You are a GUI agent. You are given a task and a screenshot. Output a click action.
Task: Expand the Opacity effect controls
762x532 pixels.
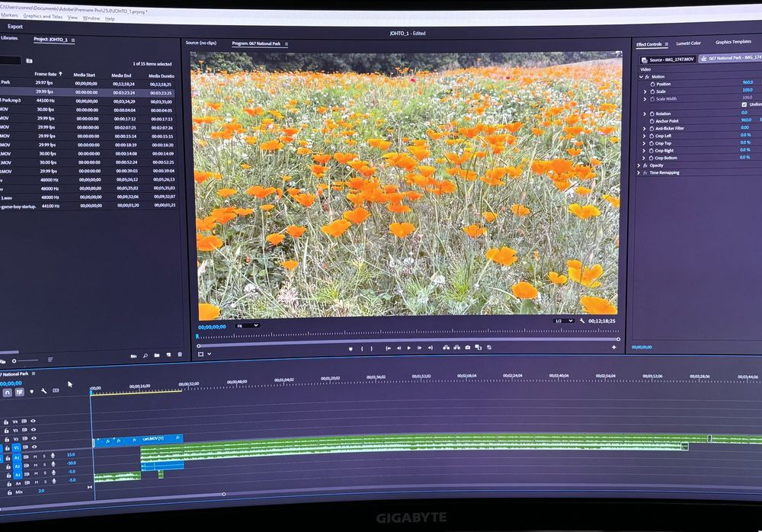pos(639,164)
